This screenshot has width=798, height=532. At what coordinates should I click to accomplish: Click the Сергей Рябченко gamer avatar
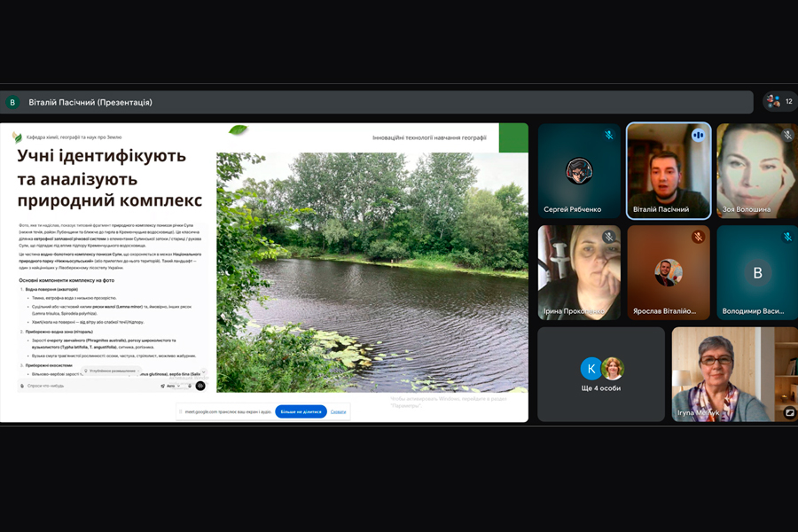pyautogui.click(x=579, y=171)
